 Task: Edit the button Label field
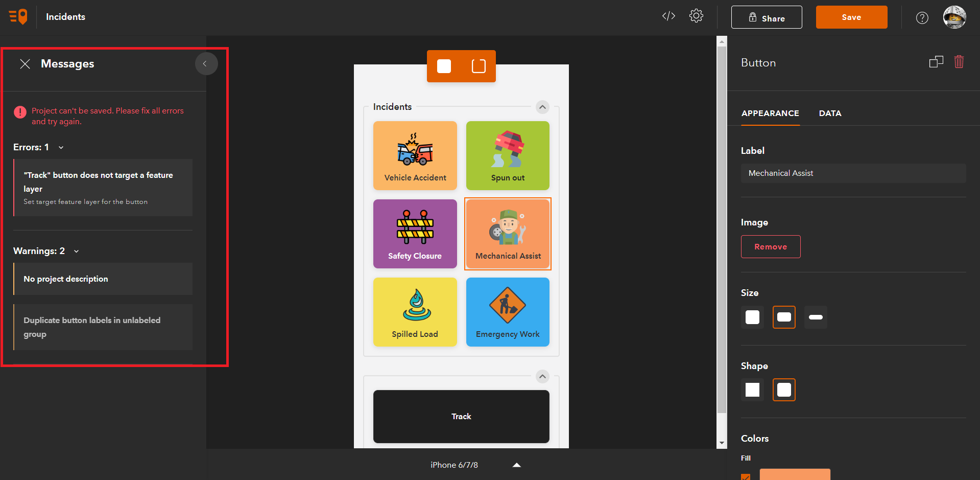(852, 173)
